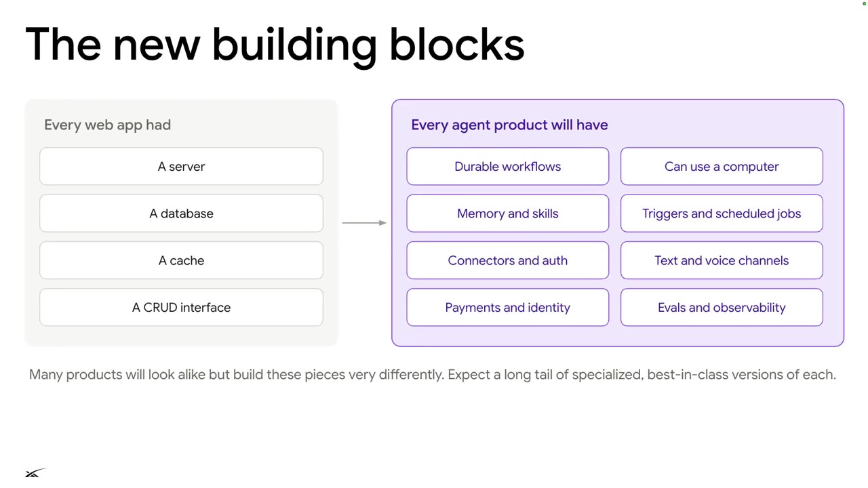Select the "A server" box
Image resolution: width=868 pixels, height=488 pixels.
[181, 166]
